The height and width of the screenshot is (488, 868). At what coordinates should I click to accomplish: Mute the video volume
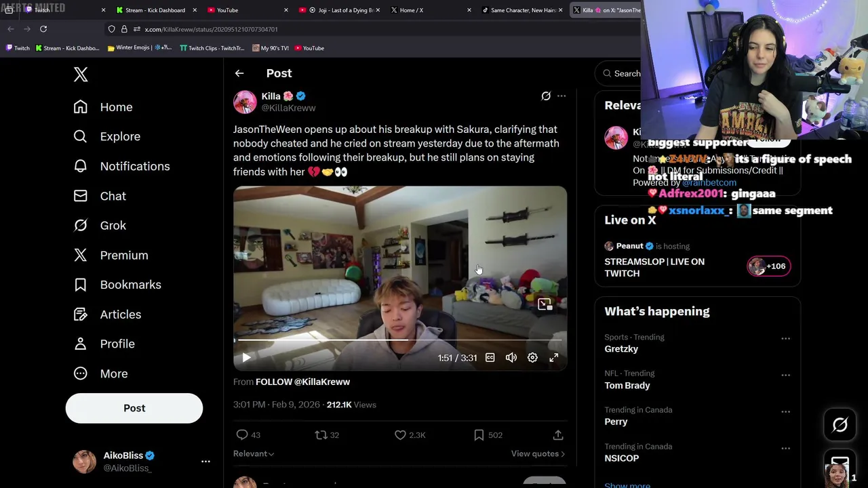(511, 358)
